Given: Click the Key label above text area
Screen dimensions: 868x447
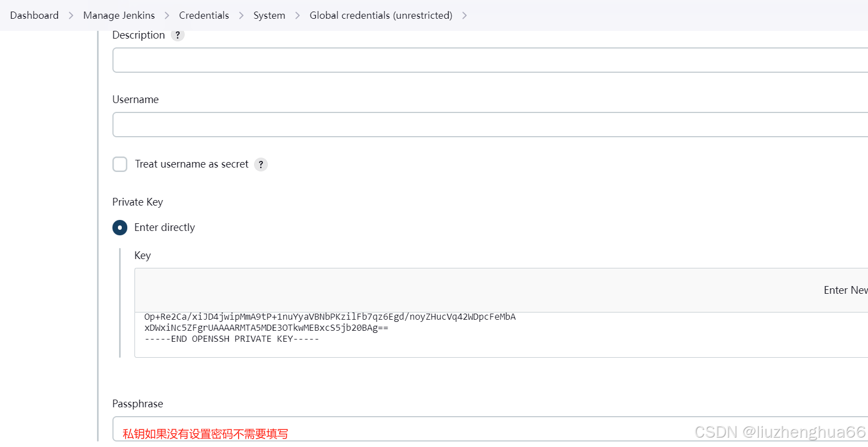Looking at the screenshot, I should tap(143, 256).
